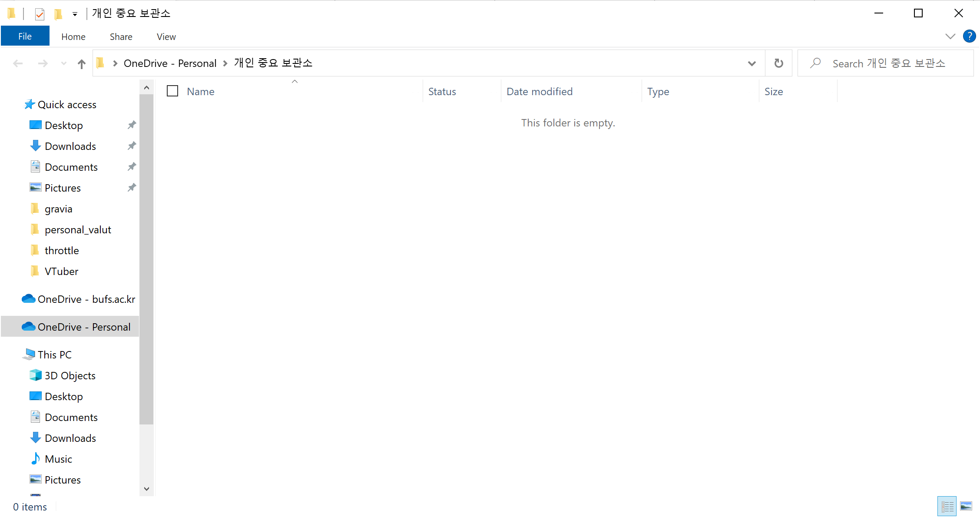Viewport: 980px width, 517px height.
Task: Open OneDrive - bufs.ac.kr in sidebar
Action: click(86, 299)
